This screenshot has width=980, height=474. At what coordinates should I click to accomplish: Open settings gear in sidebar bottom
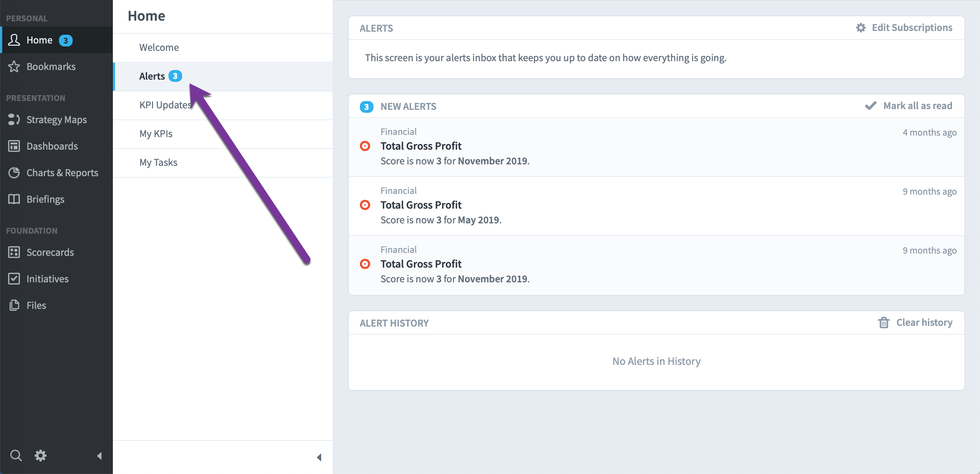[x=40, y=455]
